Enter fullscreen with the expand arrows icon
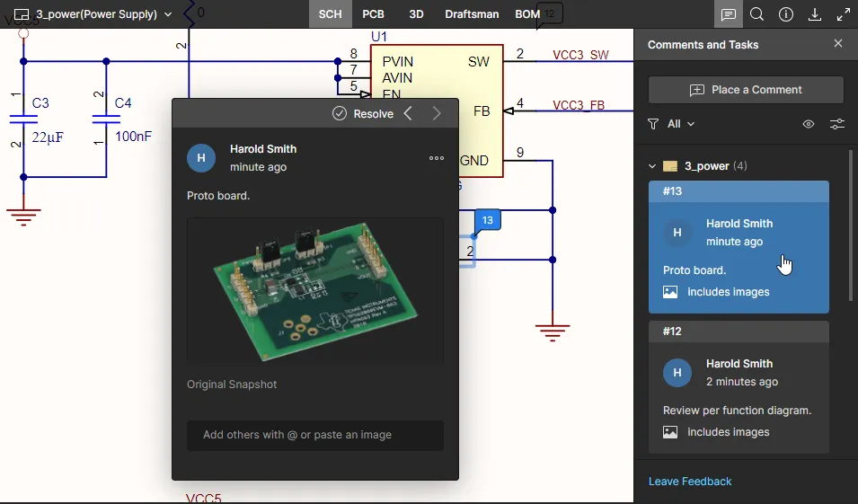 click(x=844, y=14)
